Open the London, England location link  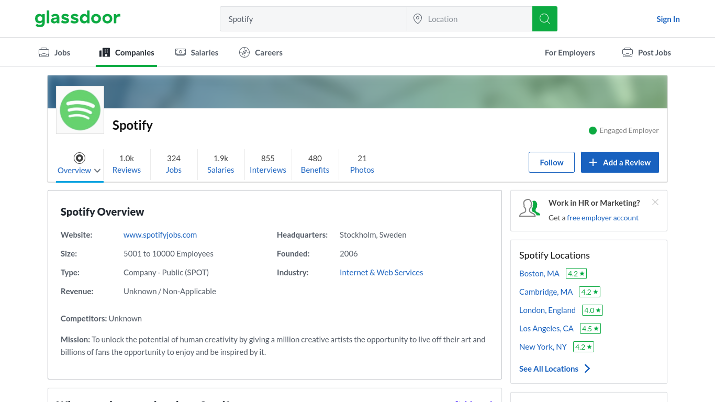click(x=547, y=310)
